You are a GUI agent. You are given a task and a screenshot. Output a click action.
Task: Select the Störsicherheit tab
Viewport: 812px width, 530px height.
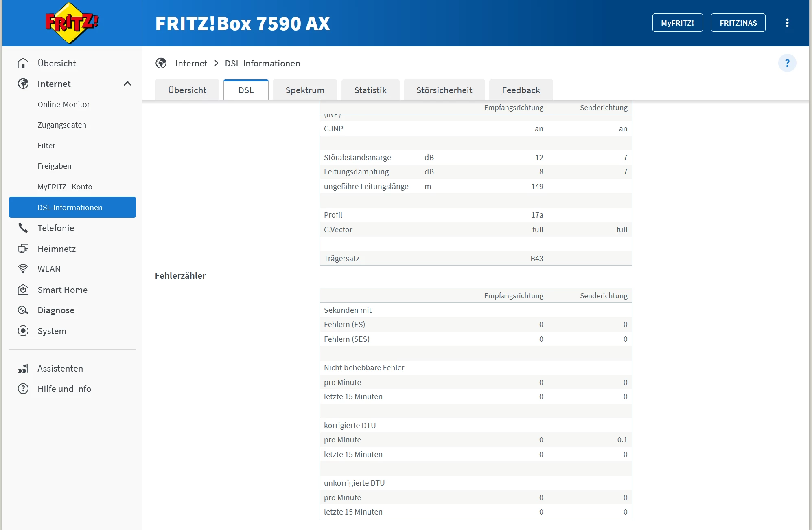[x=444, y=90]
